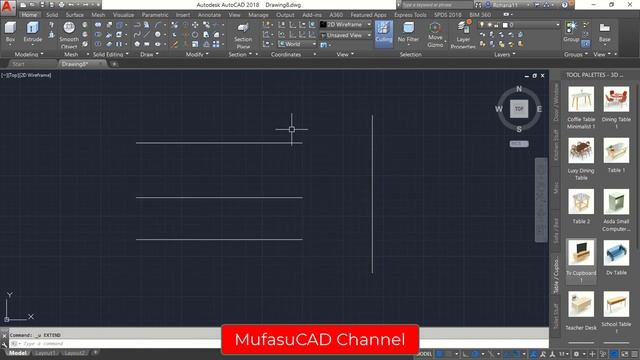This screenshot has width=640, height=360.
Task: Open the World UCS dropdown
Action: tap(298, 44)
